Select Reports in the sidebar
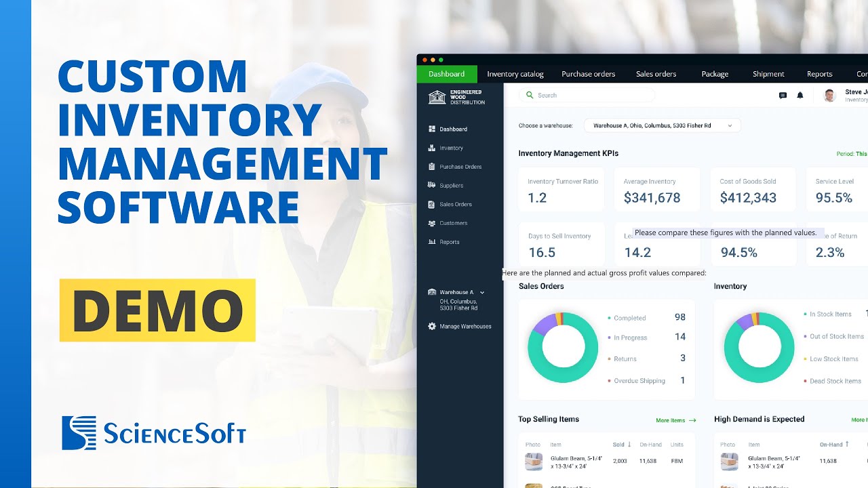 450,242
